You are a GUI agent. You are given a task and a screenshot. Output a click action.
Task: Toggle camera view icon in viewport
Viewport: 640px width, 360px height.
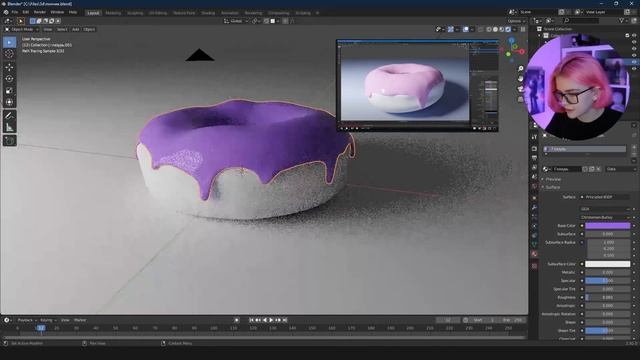pyautogui.click(x=520, y=89)
